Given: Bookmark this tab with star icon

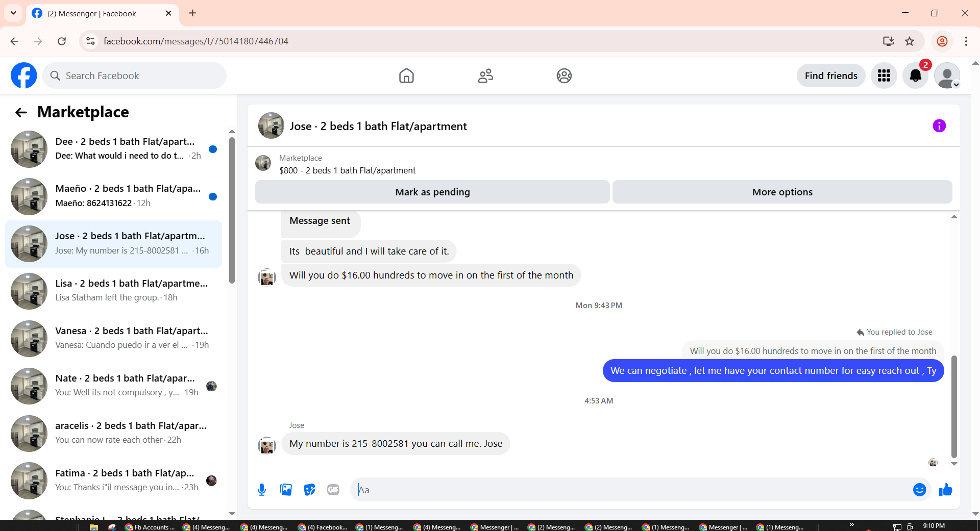Looking at the screenshot, I should click(910, 41).
